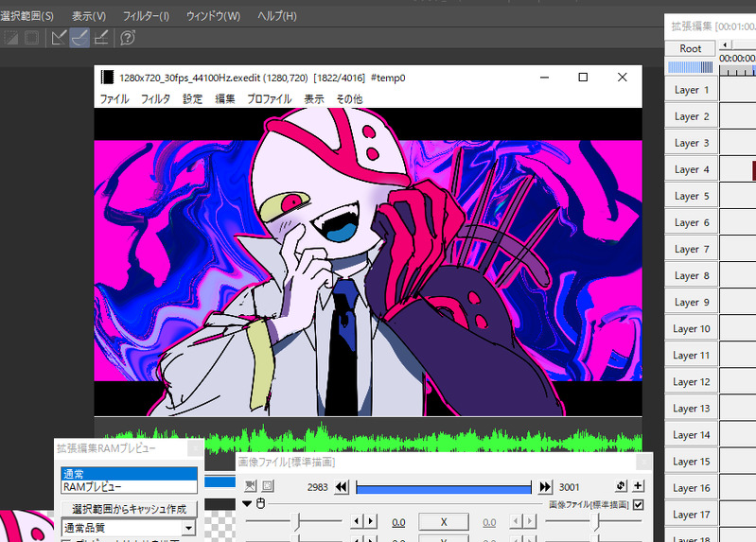Toggle visibility of Layer 4

[692, 169]
